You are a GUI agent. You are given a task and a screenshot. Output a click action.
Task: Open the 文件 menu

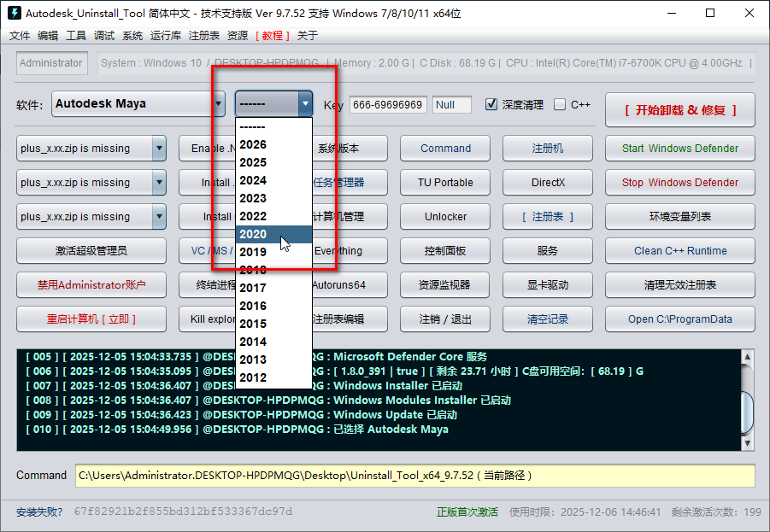point(20,35)
